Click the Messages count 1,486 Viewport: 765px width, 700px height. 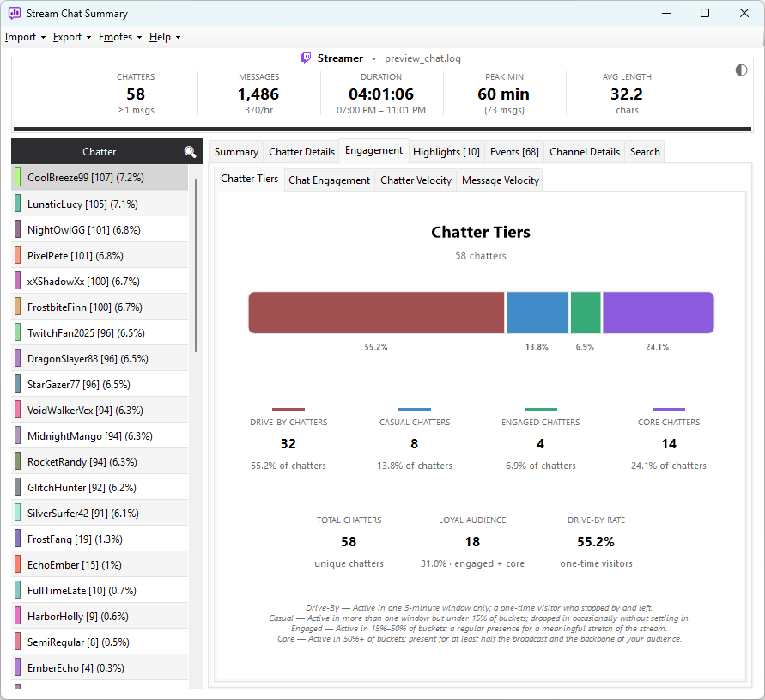tap(258, 94)
